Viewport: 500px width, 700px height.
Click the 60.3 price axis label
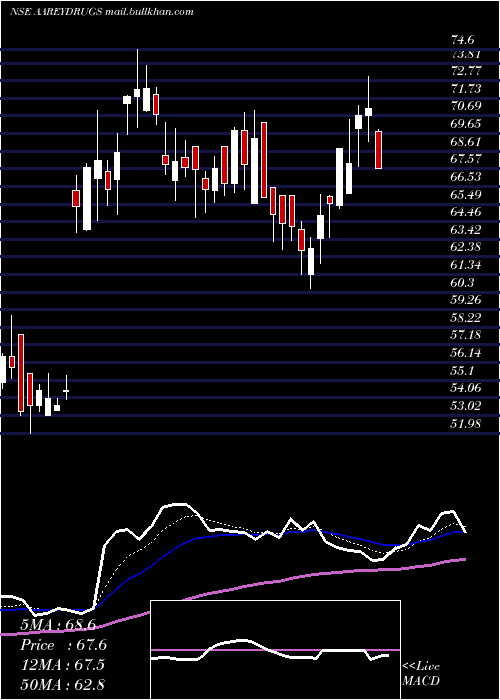tap(462, 283)
